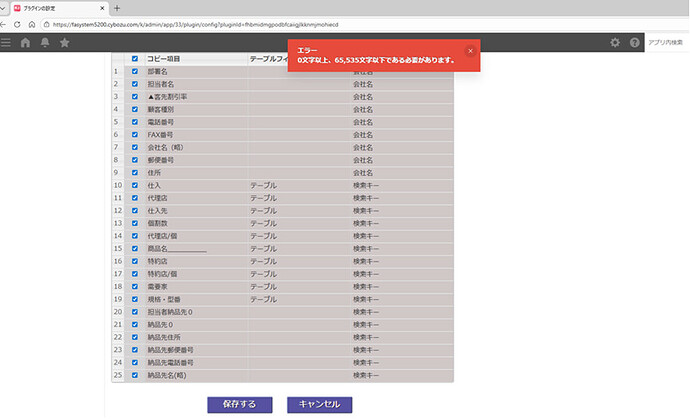Toggle checkbox for 納品先名(略) row

[135, 375]
